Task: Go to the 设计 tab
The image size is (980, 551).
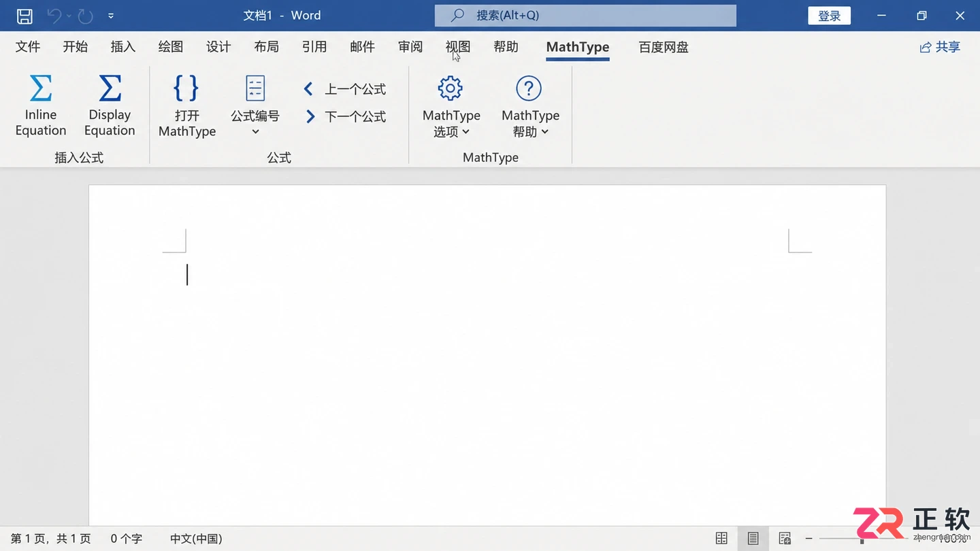Action: point(218,47)
